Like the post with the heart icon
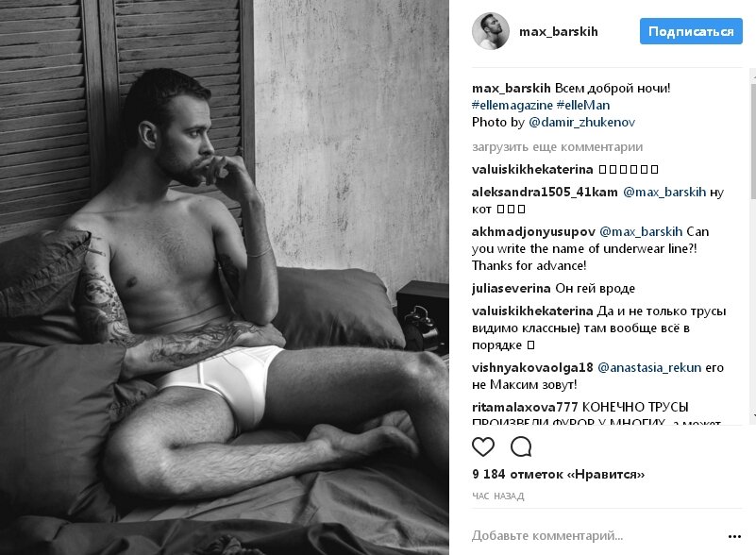Screen dimensions: 756x555 483,447
